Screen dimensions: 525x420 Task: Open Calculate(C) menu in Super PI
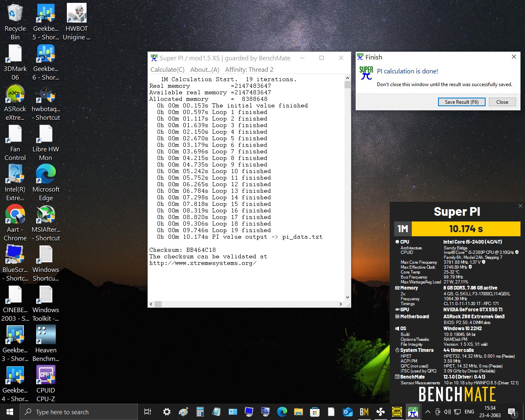tap(167, 70)
